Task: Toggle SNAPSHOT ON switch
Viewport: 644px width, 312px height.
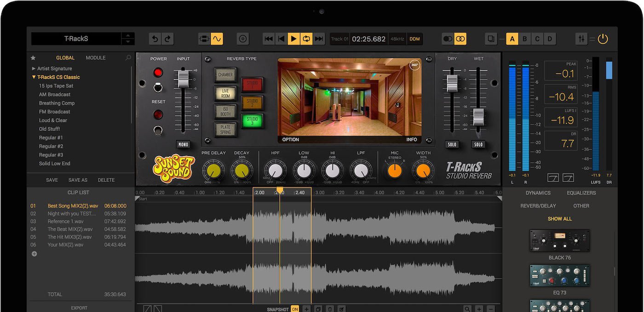Action: pos(295,309)
